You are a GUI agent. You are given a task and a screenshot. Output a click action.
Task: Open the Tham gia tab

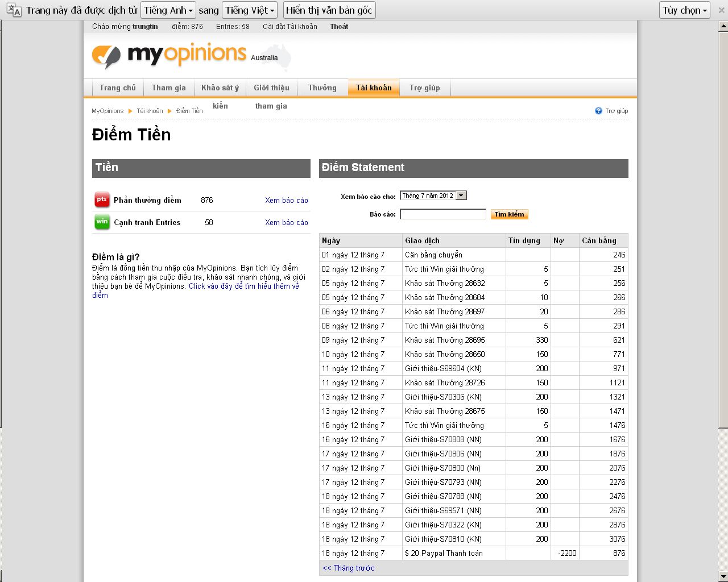[168, 88]
